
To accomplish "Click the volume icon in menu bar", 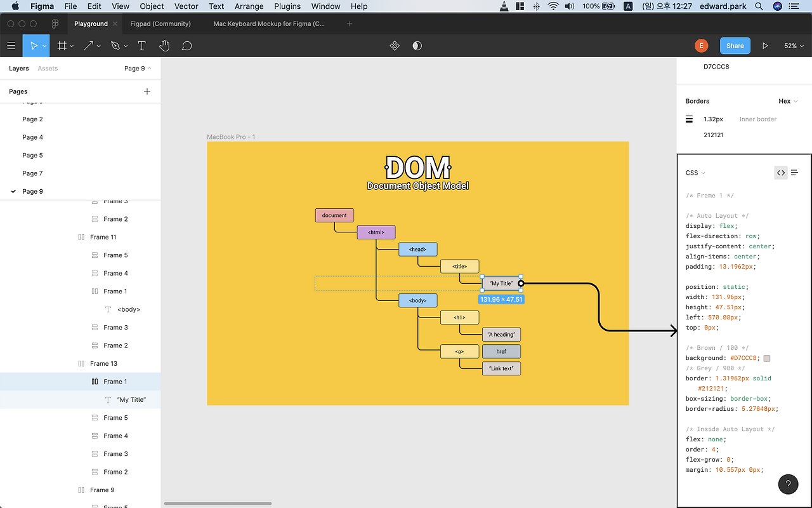I will pos(569,6).
